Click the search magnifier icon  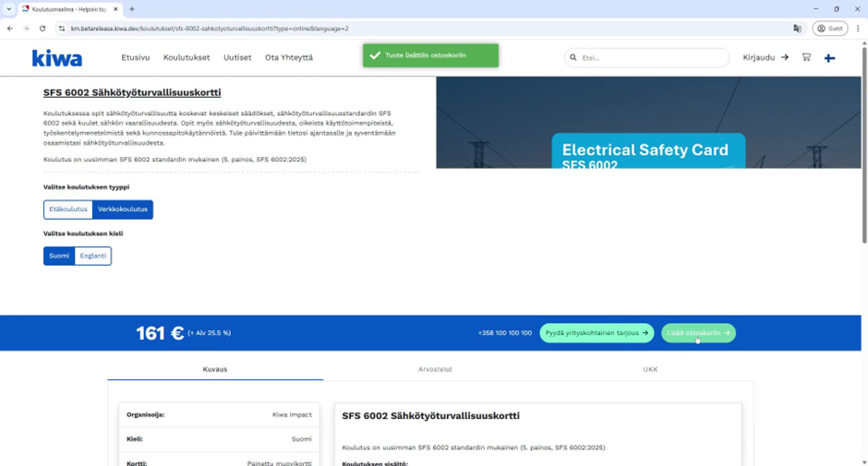(573, 57)
